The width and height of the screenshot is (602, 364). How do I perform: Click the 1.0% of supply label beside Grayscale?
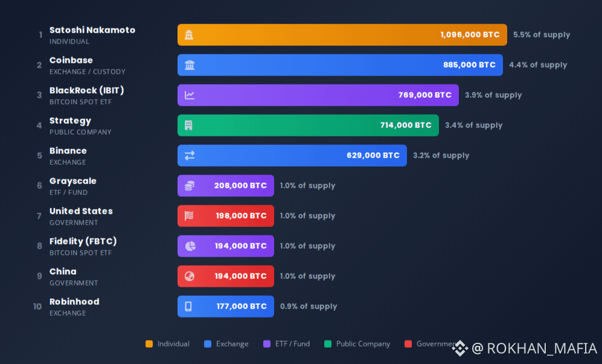(x=307, y=186)
